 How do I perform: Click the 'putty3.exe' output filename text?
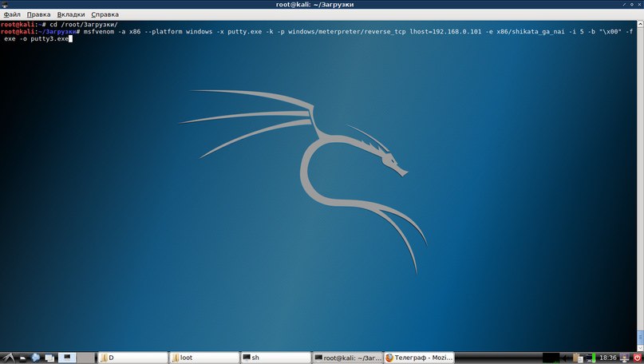[x=49, y=38]
